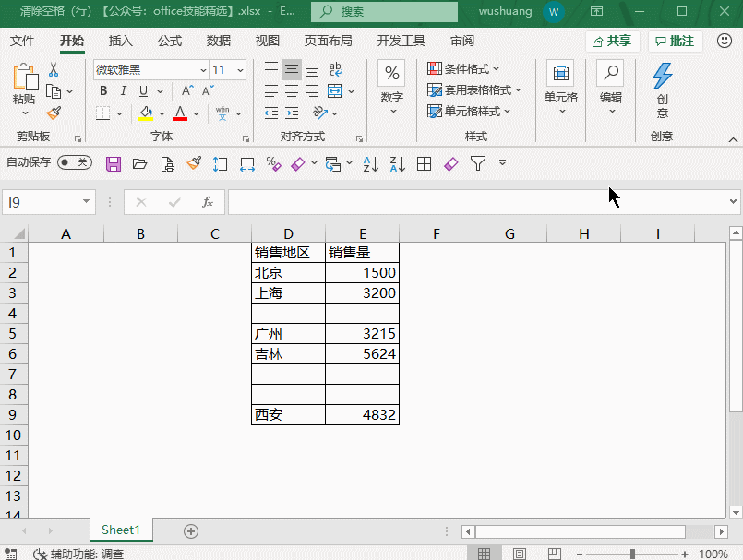Toggle Bold formatting

[103, 91]
